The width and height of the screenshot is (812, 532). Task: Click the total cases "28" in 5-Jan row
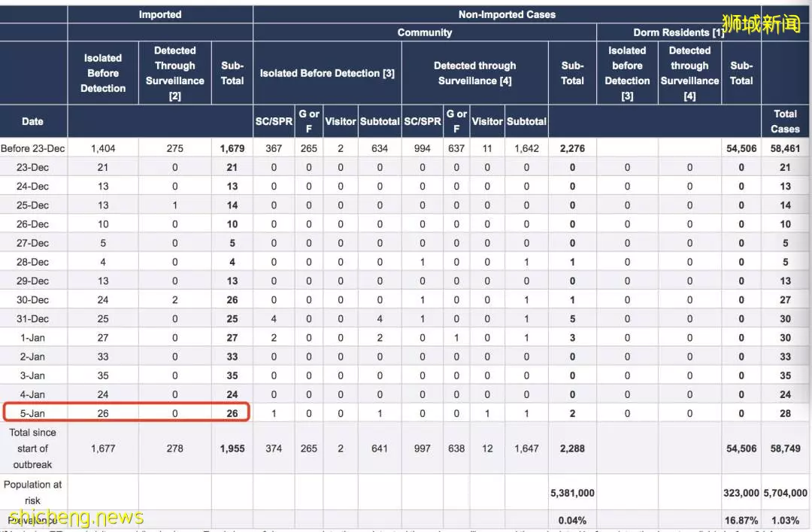[785, 413]
